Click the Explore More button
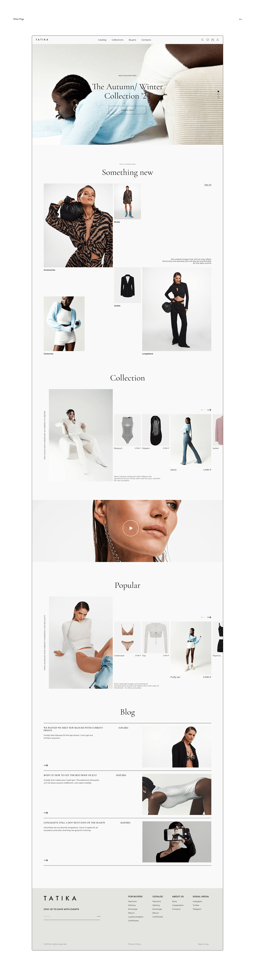The height and width of the screenshot is (980, 255). [x=127, y=110]
